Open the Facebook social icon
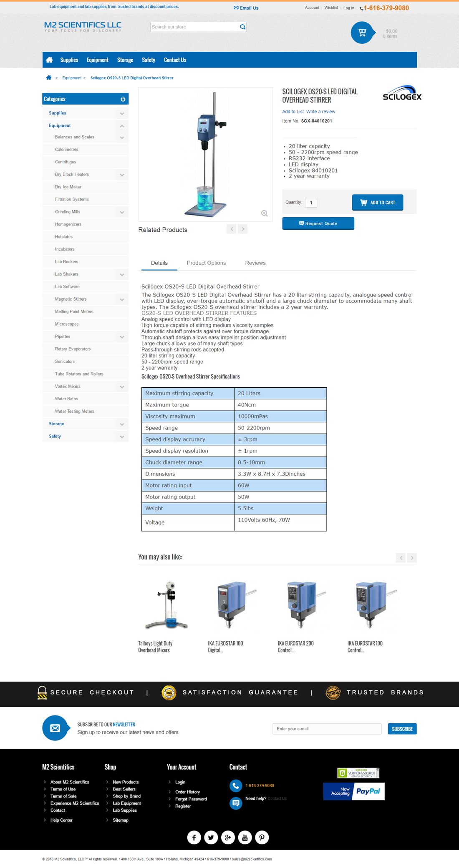This screenshot has height=868, width=459. coord(194,837)
